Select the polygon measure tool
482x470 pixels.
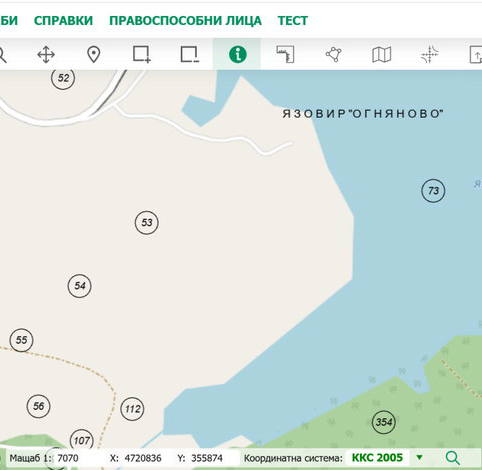[x=333, y=54]
